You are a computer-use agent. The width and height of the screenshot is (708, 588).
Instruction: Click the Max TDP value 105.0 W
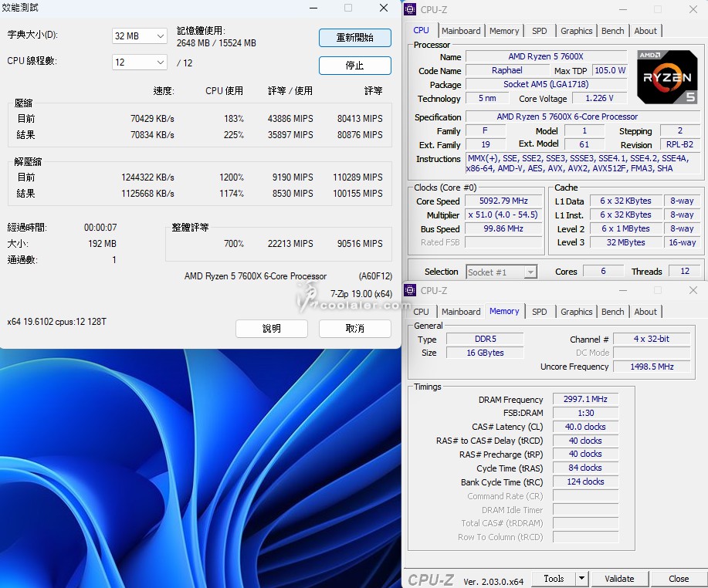tap(610, 70)
